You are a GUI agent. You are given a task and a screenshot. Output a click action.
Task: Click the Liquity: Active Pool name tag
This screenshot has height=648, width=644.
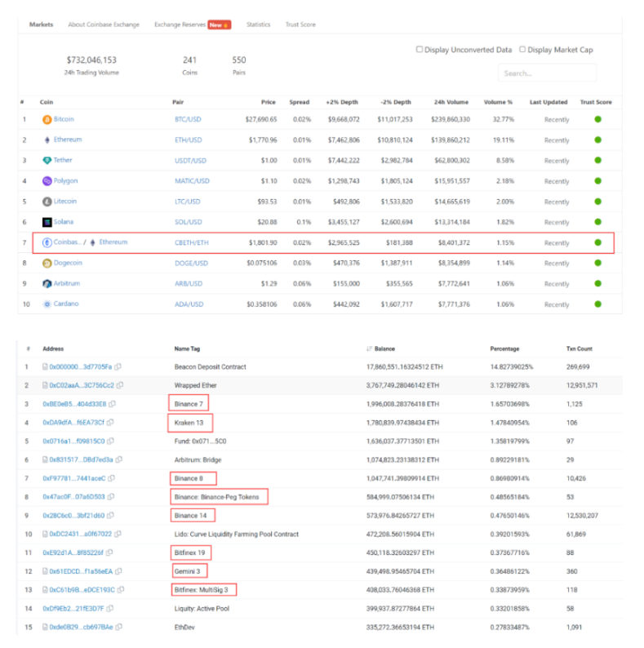202,608
